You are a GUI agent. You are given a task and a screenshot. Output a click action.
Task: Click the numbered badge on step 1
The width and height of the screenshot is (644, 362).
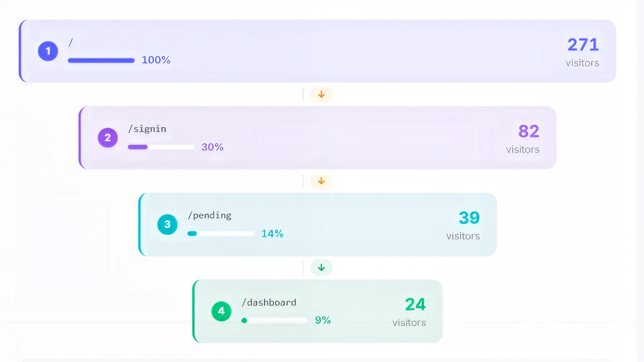coord(48,51)
